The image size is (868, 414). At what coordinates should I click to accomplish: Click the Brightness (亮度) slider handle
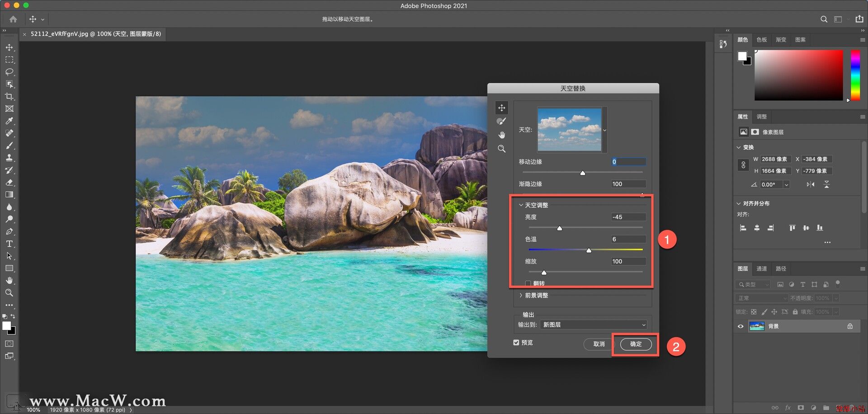tap(560, 228)
